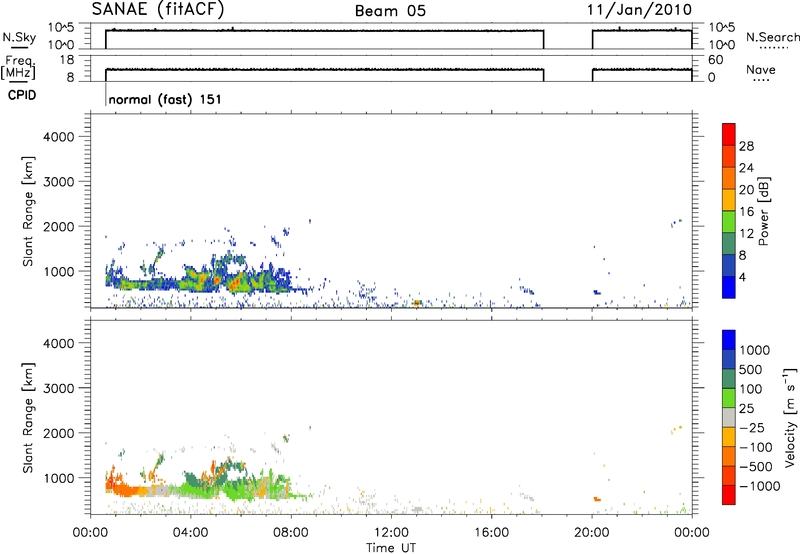Pick the Power colorbar segment between 8 and 12
Image resolution: width=800 pixels, height=554 pixels.
pyautogui.click(x=729, y=243)
